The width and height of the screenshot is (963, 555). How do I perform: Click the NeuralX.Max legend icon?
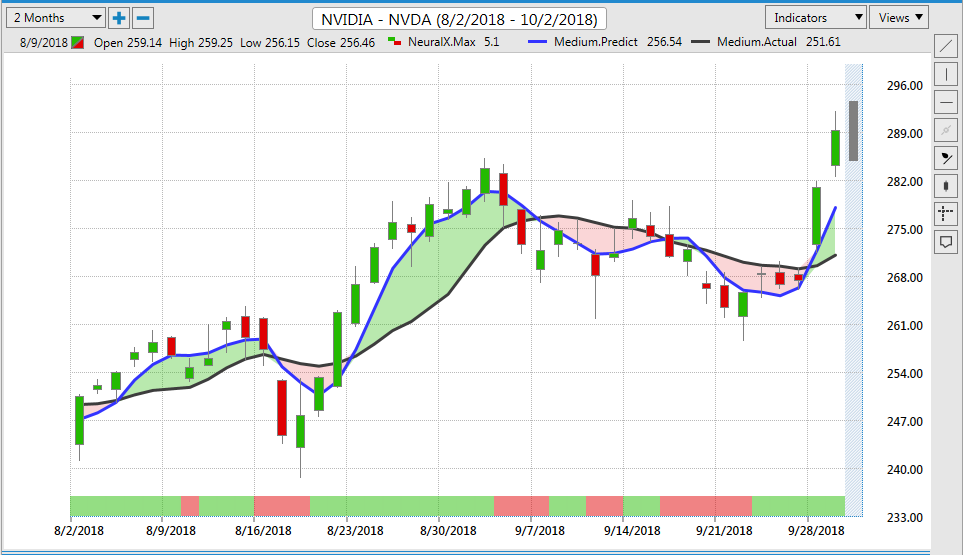click(x=395, y=42)
